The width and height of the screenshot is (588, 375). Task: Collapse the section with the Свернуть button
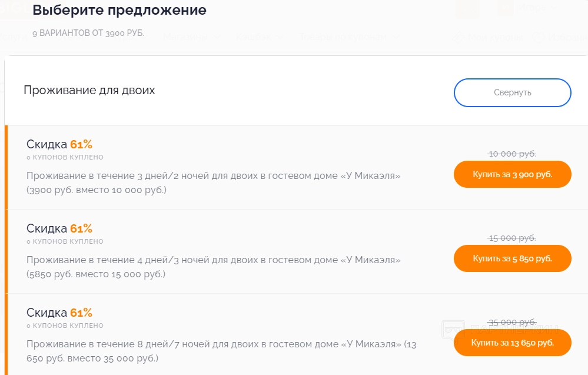point(512,92)
